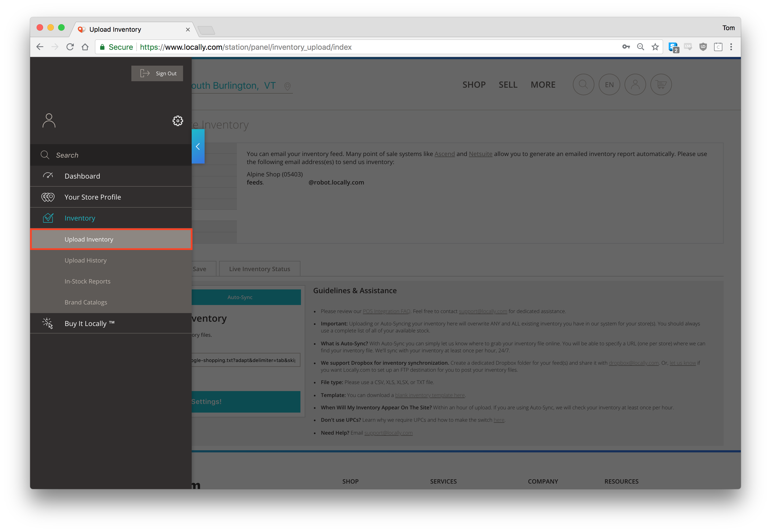Click the settings gear in sidebar

(x=177, y=121)
